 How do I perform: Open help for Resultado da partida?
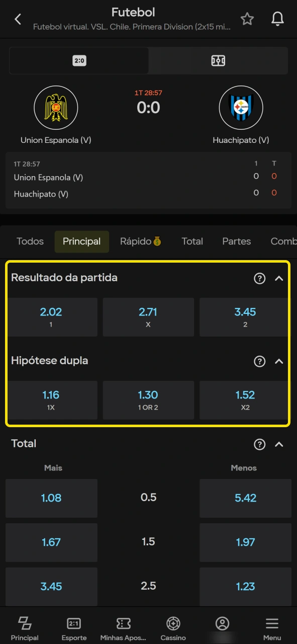tap(260, 278)
